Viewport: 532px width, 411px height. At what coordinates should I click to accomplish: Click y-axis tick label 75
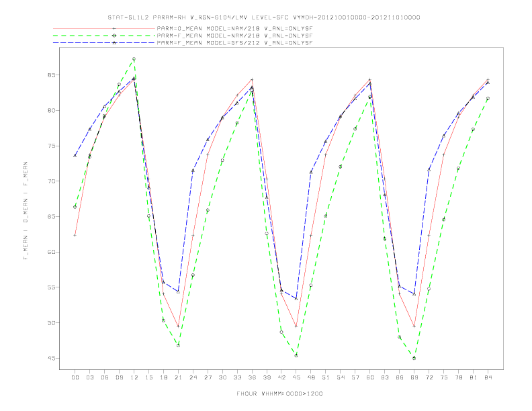pyautogui.click(x=52, y=146)
